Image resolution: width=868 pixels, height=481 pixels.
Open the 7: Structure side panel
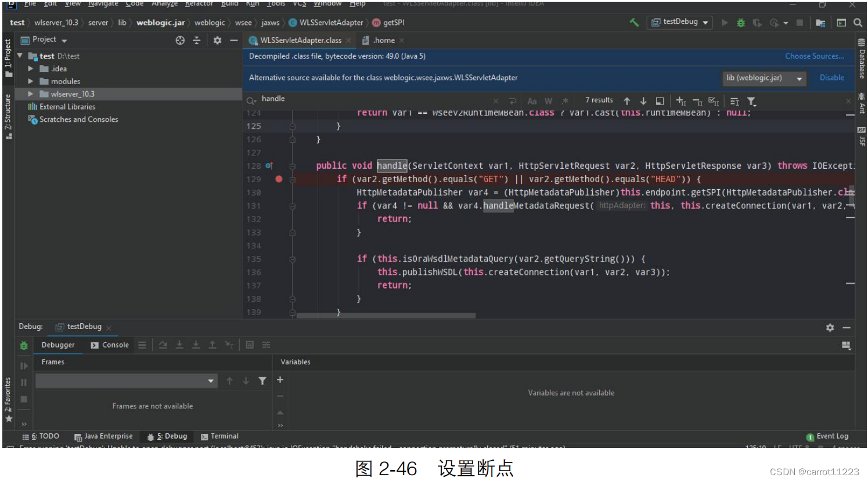click(x=8, y=116)
